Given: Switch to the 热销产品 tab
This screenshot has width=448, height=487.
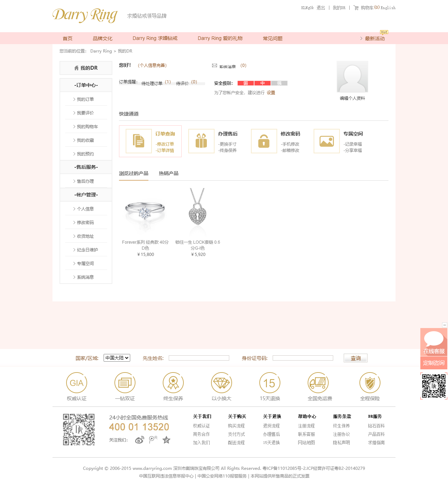Looking at the screenshot, I should pyautogui.click(x=168, y=173).
